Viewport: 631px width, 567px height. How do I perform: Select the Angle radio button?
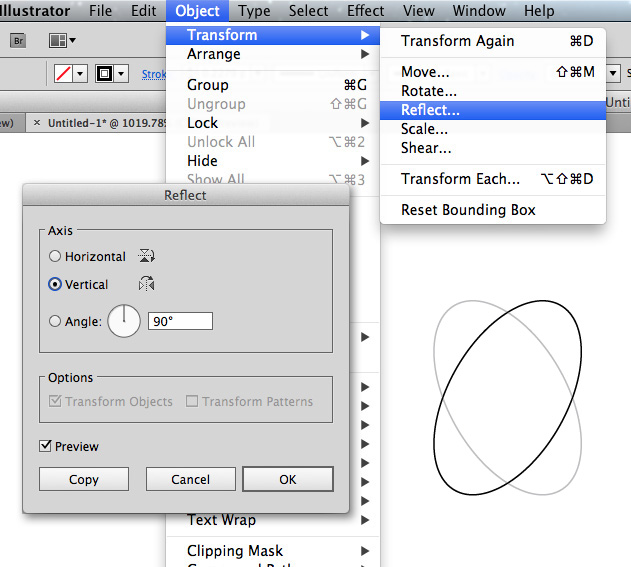pyautogui.click(x=56, y=321)
